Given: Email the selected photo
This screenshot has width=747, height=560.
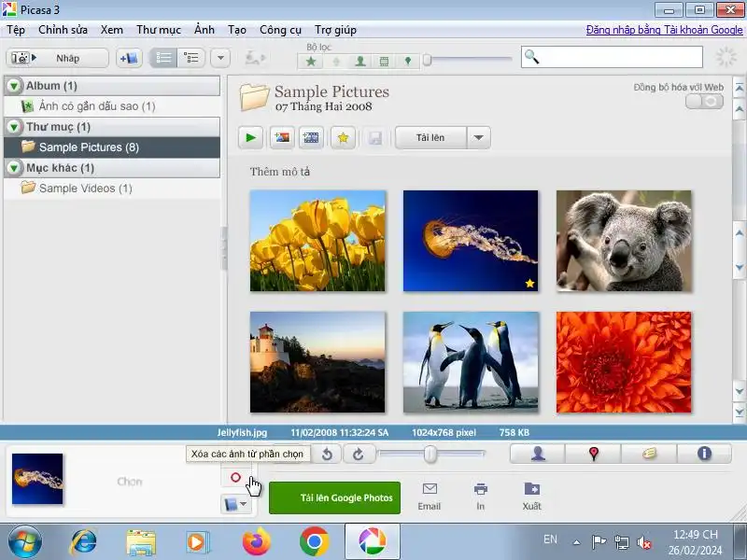Looking at the screenshot, I should coord(430,497).
